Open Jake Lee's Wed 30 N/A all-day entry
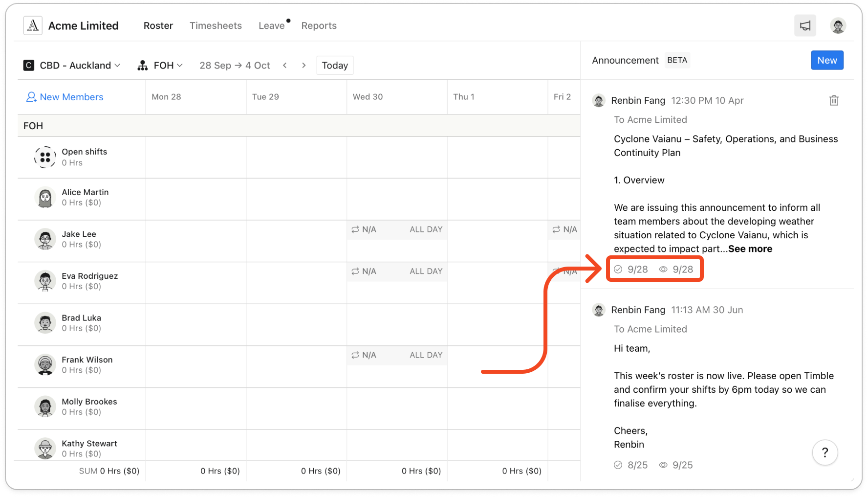868x497 pixels. click(397, 229)
